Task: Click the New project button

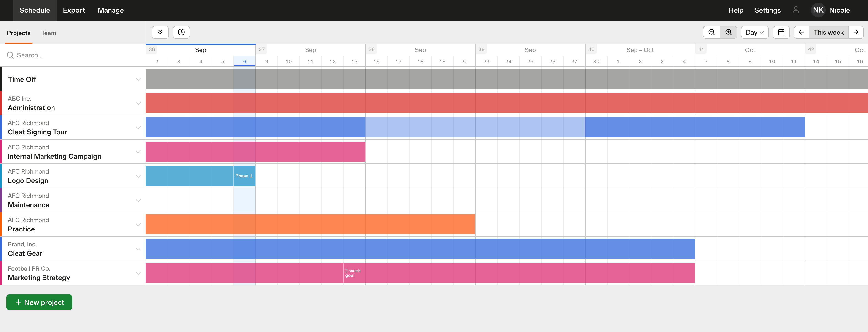Action: 39,302
